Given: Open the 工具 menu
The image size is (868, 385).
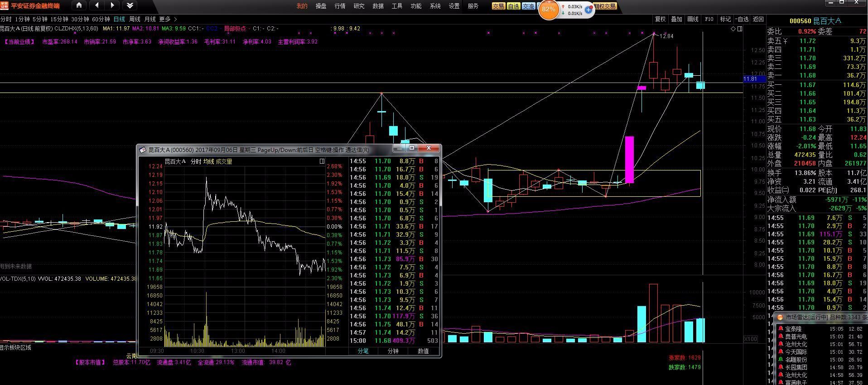Looking at the screenshot, I should 397,6.
